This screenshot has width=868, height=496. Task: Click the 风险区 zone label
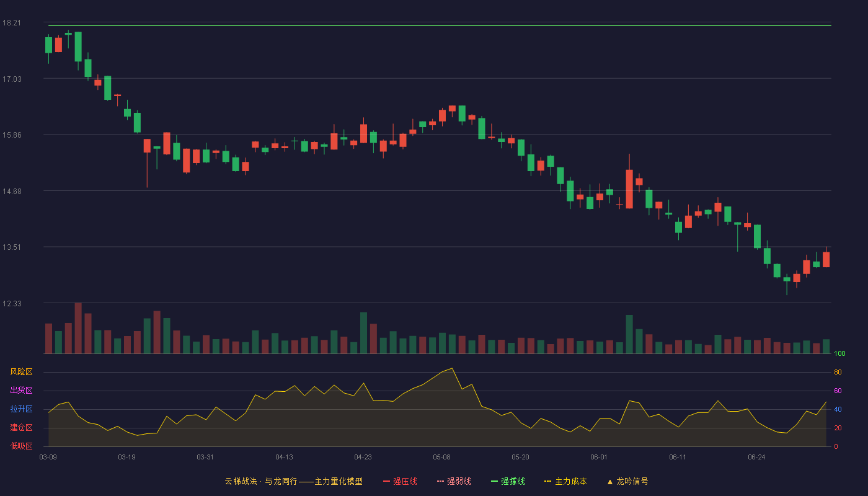[x=21, y=372]
